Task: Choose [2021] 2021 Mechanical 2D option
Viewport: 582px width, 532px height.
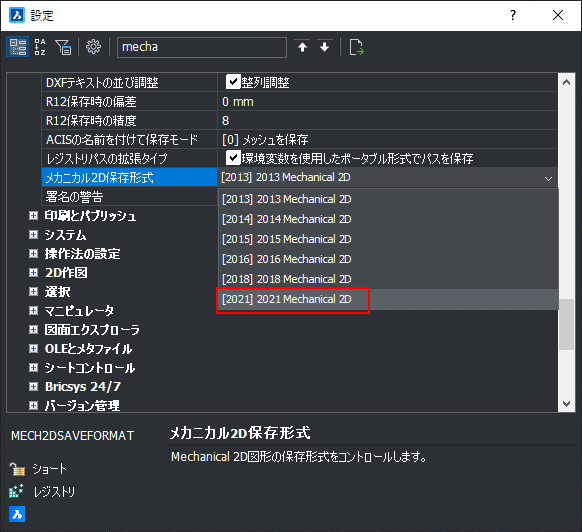Action: [287, 299]
